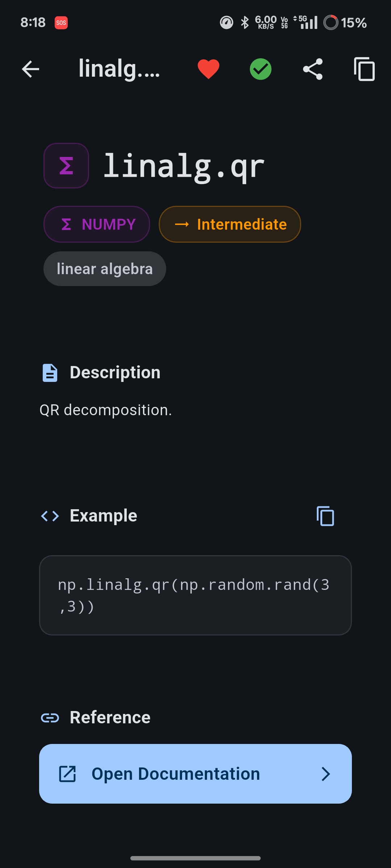
Task: Select the NUMPY category chip
Action: 96,224
